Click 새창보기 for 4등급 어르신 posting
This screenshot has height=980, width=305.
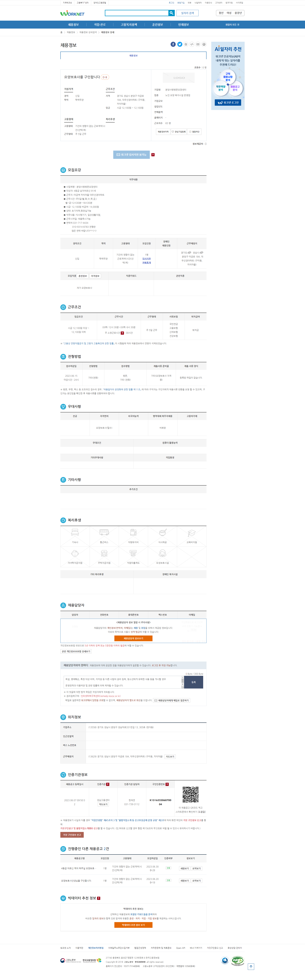[185, 869]
